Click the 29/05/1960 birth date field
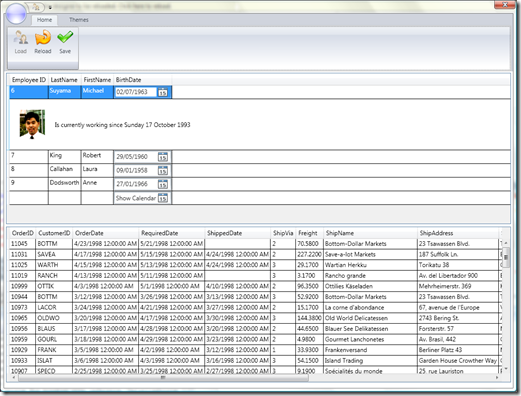 (136, 157)
